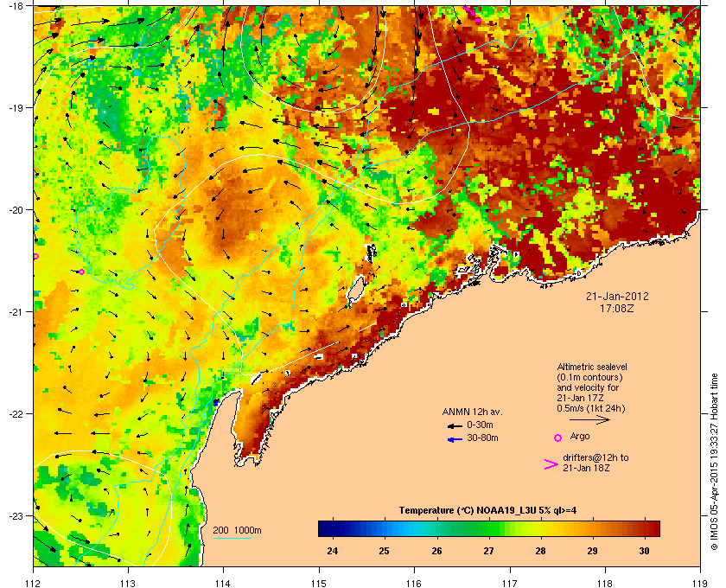Click the magenta drifter arrow legend symbol
726x588 pixels.
coord(551,464)
